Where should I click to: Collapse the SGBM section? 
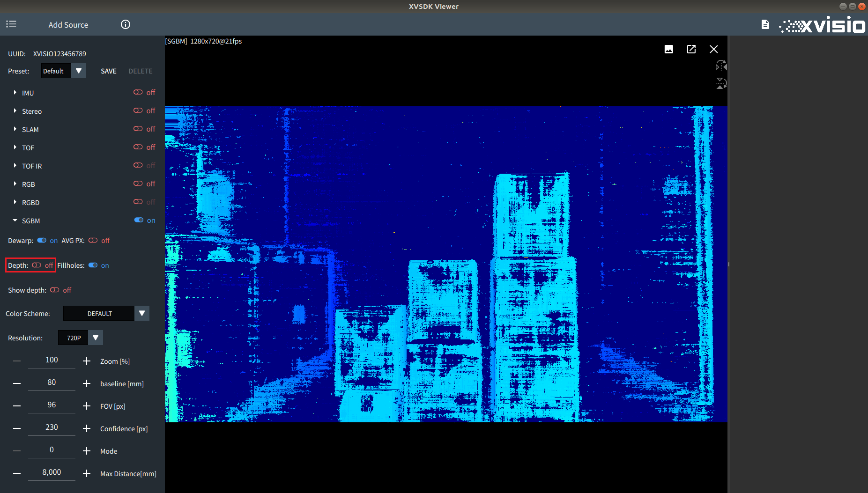[15, 220]
